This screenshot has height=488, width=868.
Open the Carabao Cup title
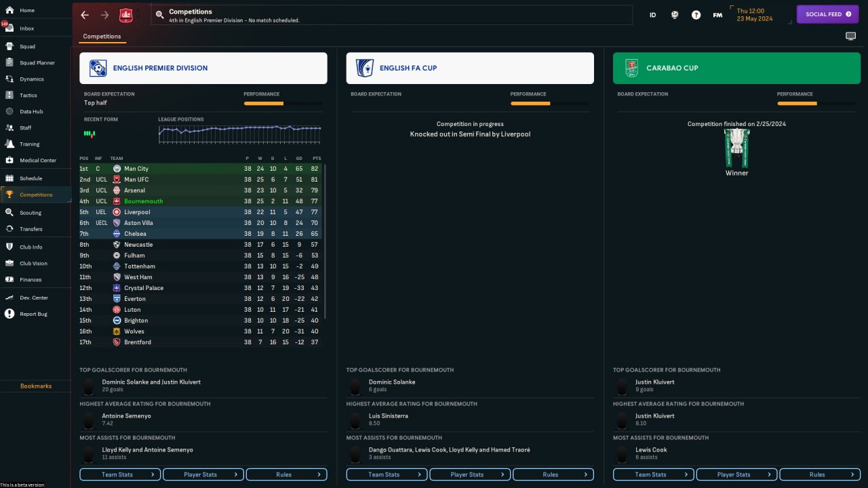pyautogui.click(x=672, y=68)
